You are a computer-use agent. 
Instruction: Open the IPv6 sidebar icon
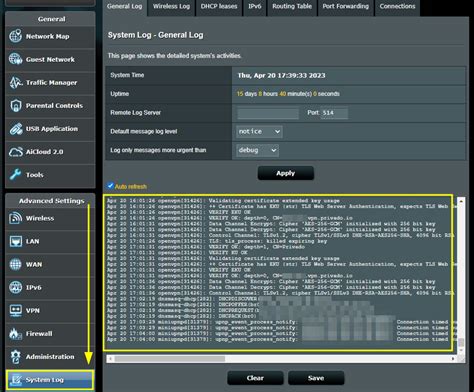pos(15,287)
